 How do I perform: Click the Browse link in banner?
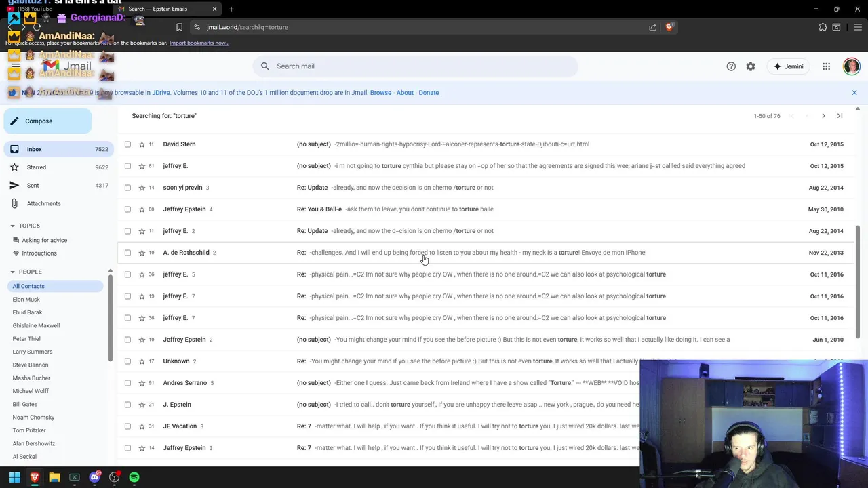click(380, 93)
